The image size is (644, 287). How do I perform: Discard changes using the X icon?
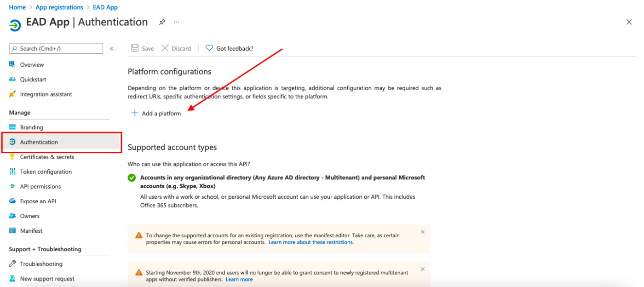165,48
